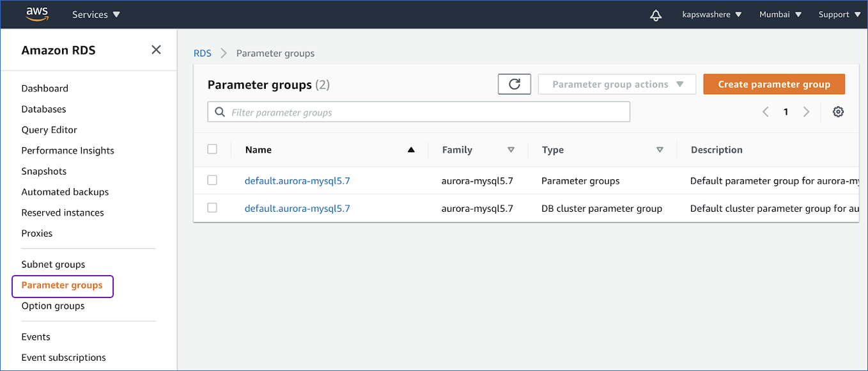
Task: Select all parameter groups checkbox
Action: [x=212, y=149]
